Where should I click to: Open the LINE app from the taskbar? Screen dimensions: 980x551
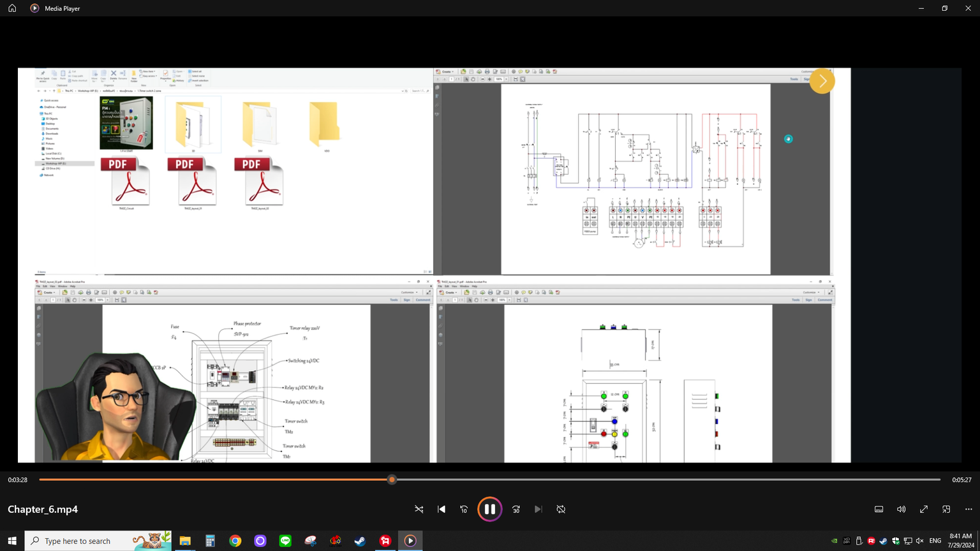click(x=285, y=541)
